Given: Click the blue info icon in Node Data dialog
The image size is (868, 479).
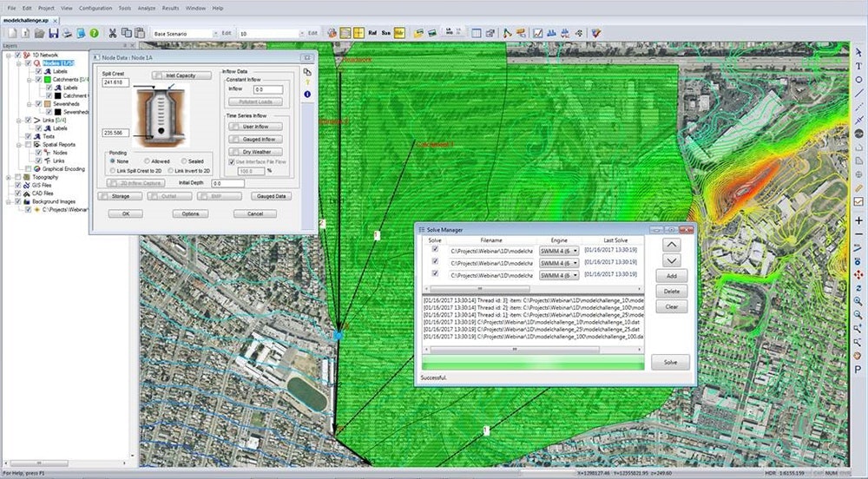Looking at the screenshot, I should [x=307, y=94].
